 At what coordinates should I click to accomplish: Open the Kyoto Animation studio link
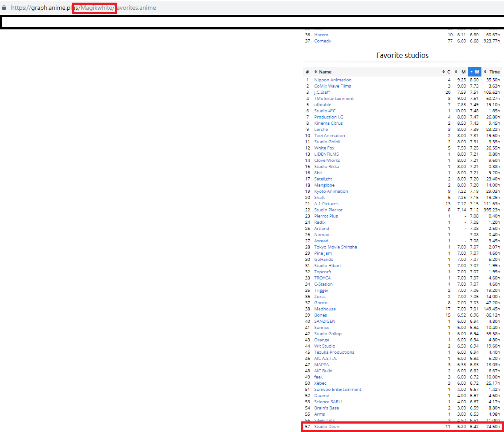pyautogui.click(x=331, y=191)
